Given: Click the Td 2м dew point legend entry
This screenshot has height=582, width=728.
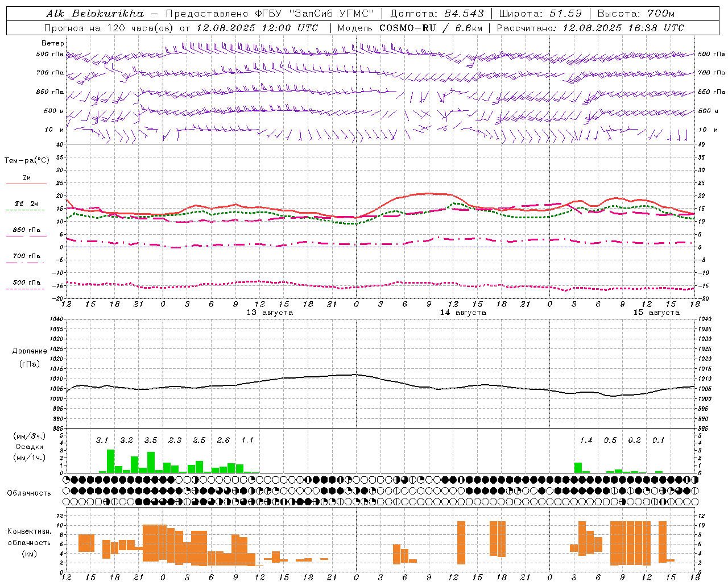Looking at the screenshot, I should tap(26, 203).
